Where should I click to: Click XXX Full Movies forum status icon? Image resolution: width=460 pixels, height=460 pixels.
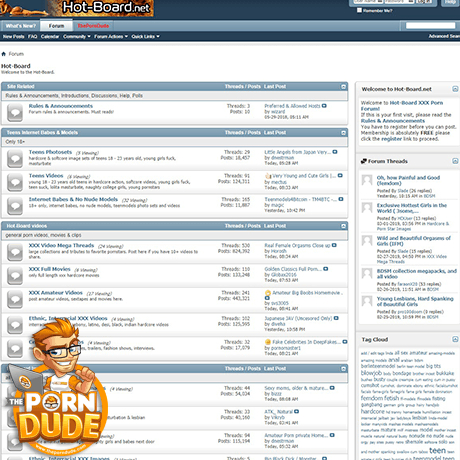pos(15,275)
